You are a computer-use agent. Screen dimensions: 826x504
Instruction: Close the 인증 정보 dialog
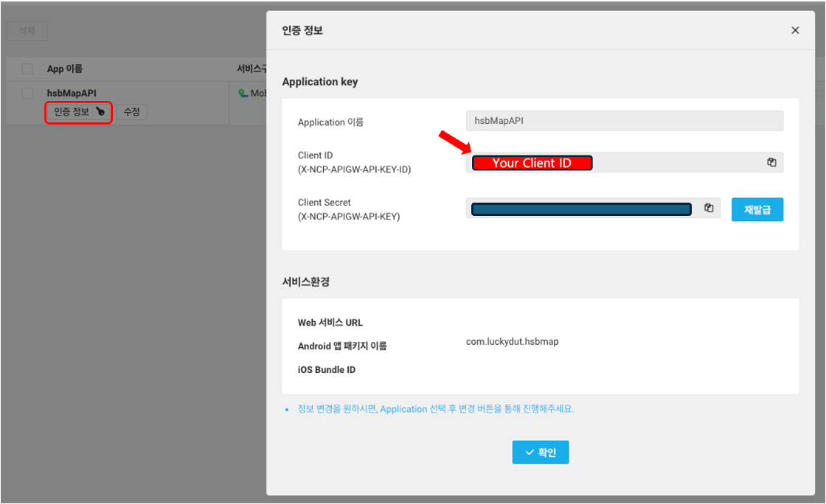(795, 30)
